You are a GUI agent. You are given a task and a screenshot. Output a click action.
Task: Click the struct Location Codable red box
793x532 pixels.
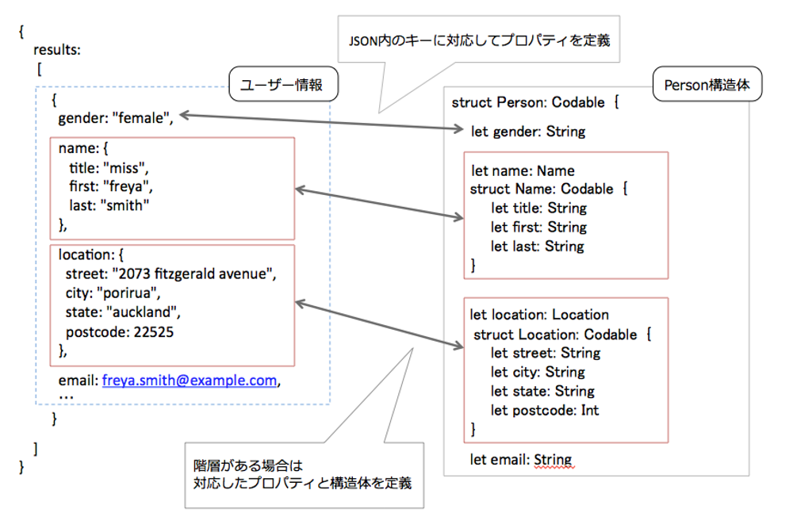pos(565,369)
